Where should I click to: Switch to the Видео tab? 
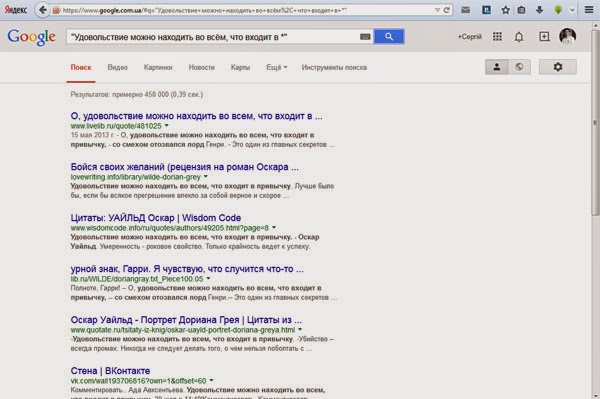[117, 67]
